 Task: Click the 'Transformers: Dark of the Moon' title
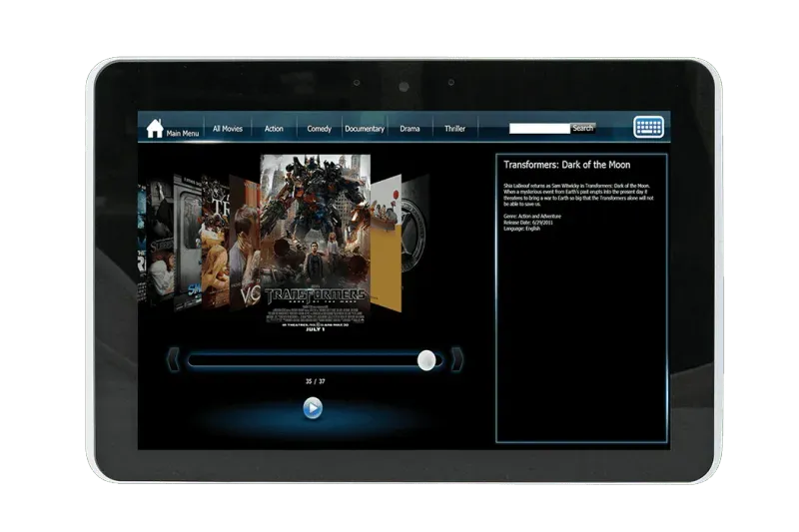(x=566, y=165)
